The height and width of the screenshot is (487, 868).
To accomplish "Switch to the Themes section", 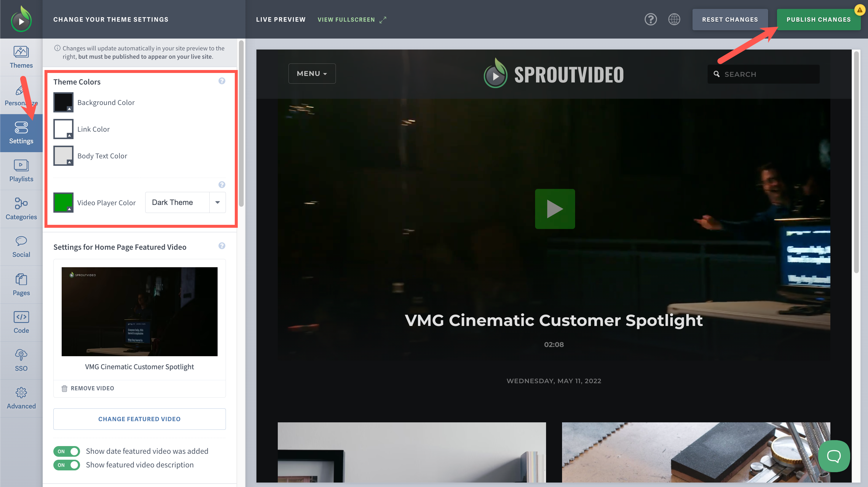I will point(21,57).
